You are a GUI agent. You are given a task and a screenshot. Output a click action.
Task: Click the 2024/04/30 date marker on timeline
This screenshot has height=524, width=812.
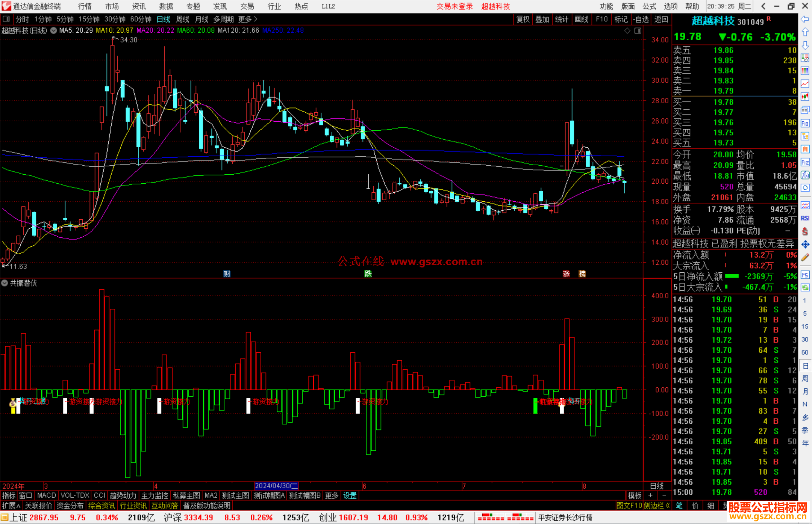[x=276, y=486]
